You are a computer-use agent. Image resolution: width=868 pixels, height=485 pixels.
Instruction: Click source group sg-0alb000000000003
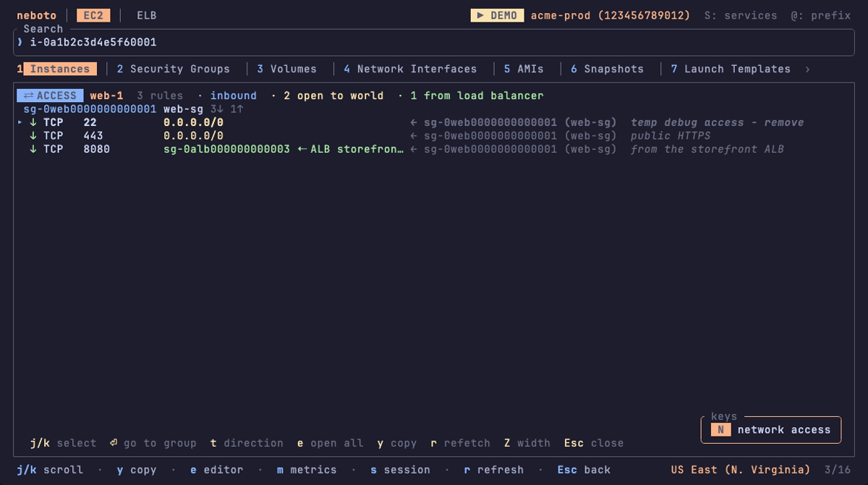(226, 149)
